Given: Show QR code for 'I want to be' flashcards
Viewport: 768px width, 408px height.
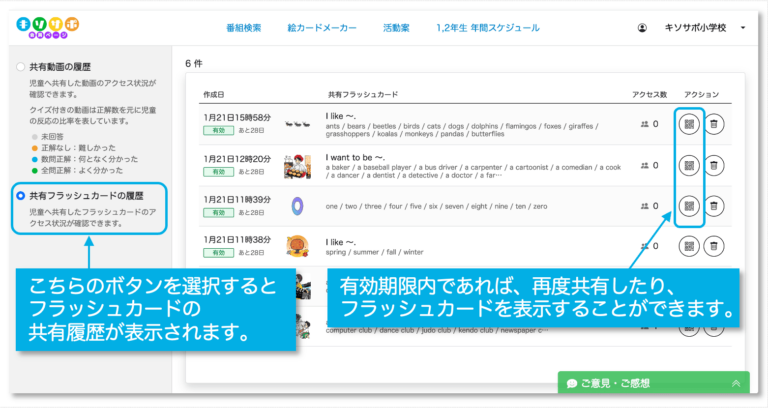Looking at the screenshot, I should (689, 165).
